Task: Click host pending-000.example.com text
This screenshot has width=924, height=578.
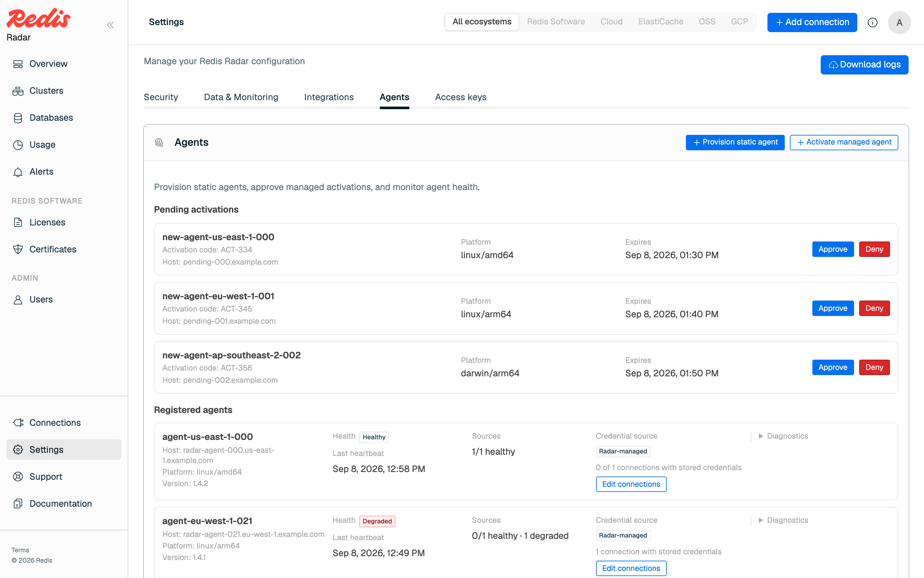Action: coord(220,262)
